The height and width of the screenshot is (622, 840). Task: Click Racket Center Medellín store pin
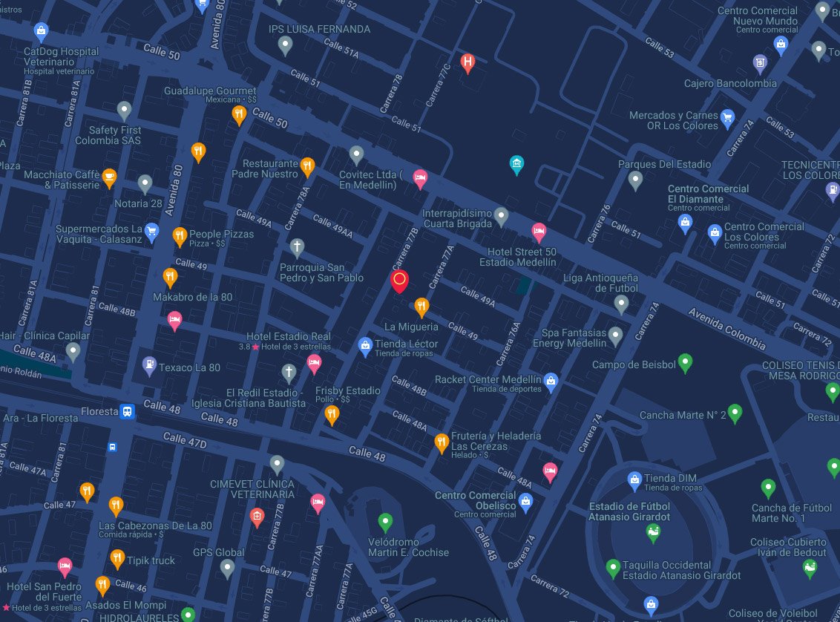click(x=551, y=382)
